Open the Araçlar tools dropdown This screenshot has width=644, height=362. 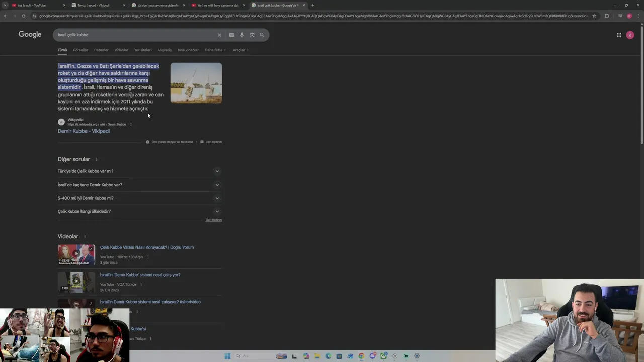click(240, 50)
